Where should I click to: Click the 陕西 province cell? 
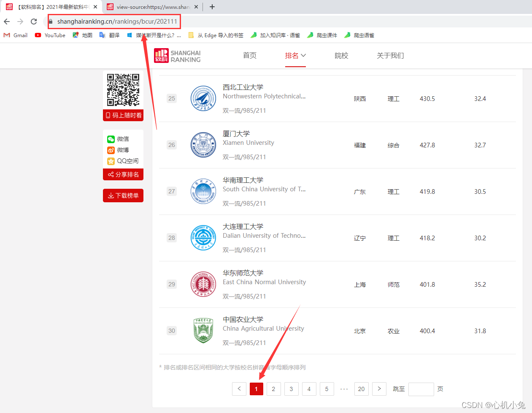[x=360, y=99]
